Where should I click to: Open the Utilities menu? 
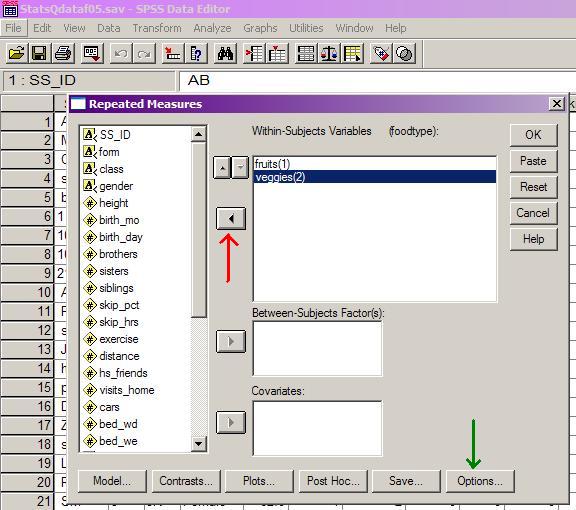click(306, 28)
